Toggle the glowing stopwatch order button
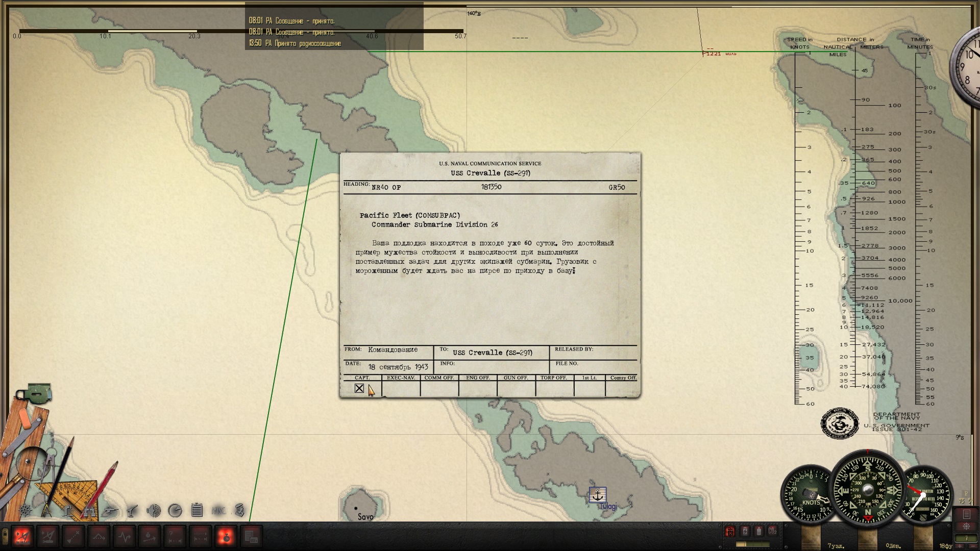The width and height of the screenshot is (980, 551). coord(226,536)
